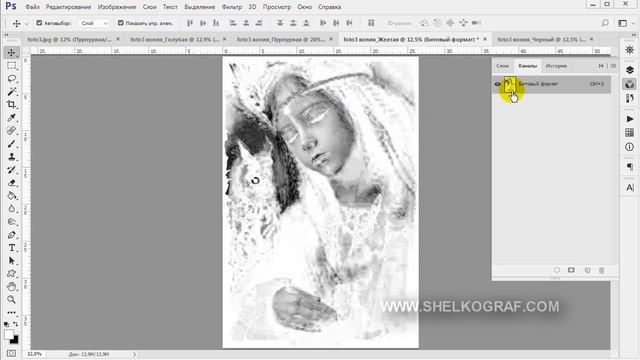Open the Изображение menu
640x360 pixels.
[117, 7]
